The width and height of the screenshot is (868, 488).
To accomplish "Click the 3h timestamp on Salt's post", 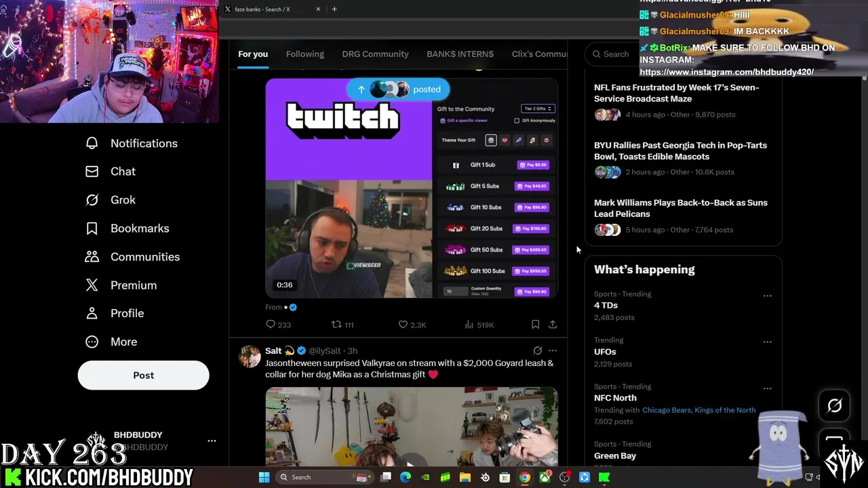I will tap(353, 350).
